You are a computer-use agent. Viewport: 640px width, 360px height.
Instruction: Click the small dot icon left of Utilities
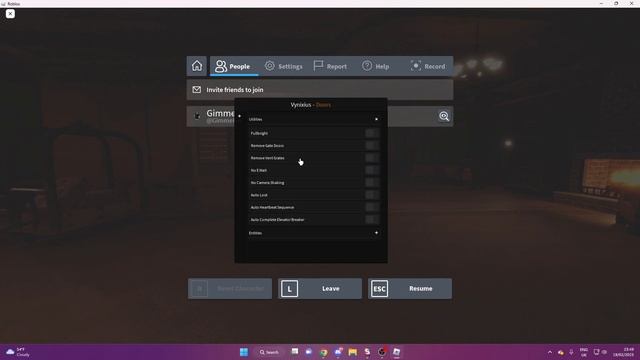click(240, 116)
